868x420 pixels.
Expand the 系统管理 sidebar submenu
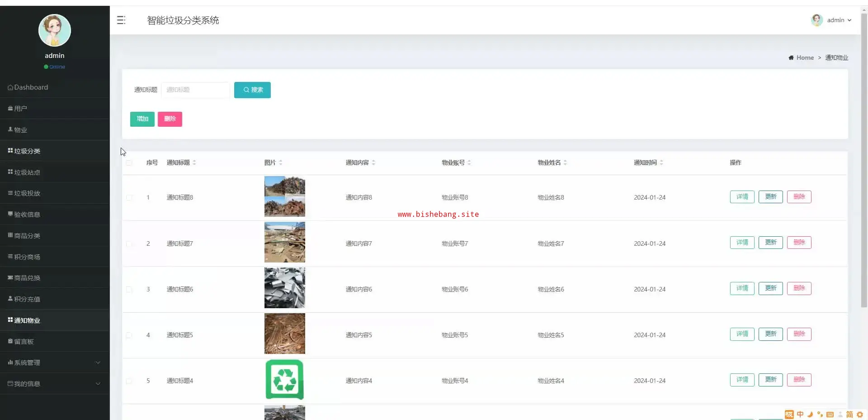coord(54,363)
